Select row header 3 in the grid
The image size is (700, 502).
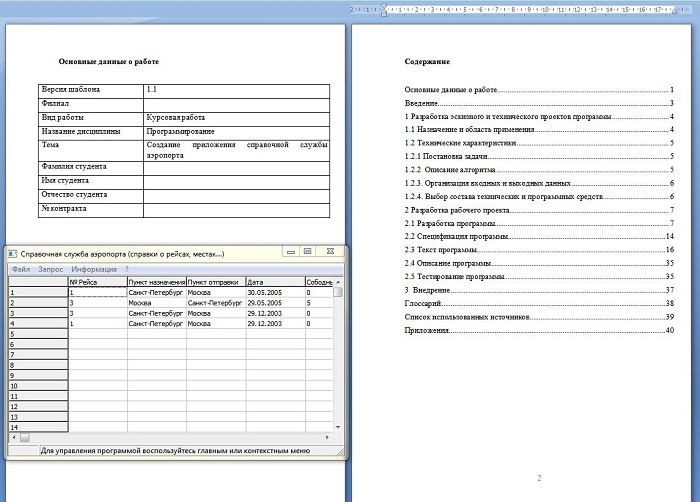pos(38,313)
